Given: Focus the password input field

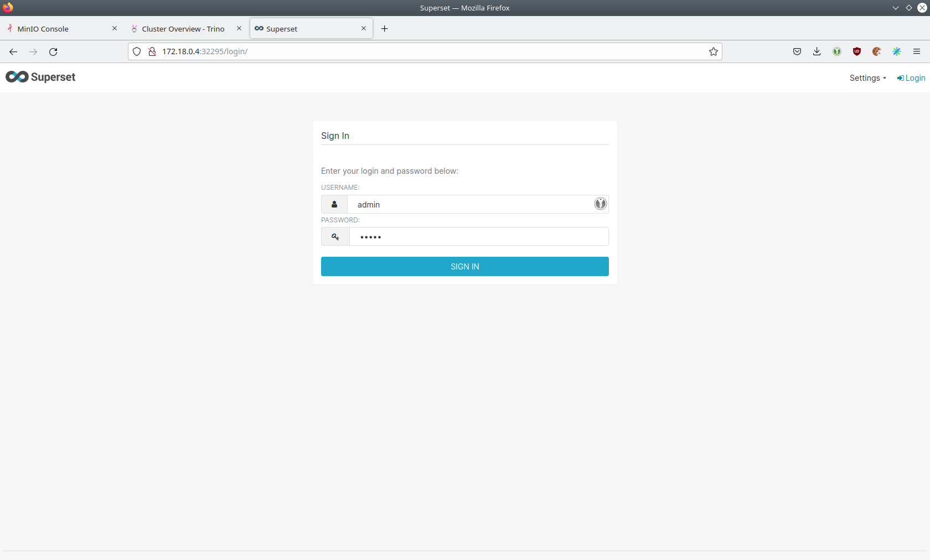Looking at the screenshot, I should pyautogui.click(x=479, y=237).
